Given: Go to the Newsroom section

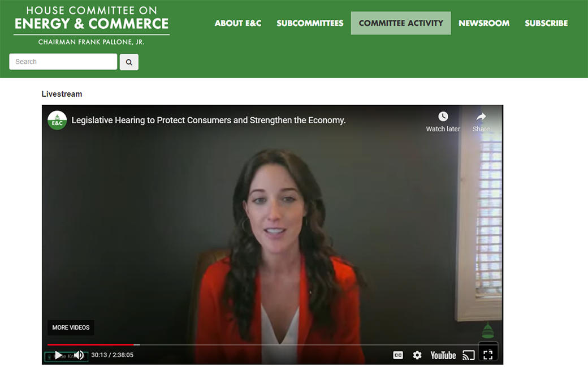Looking at the screenshot, I should (484, 23).
